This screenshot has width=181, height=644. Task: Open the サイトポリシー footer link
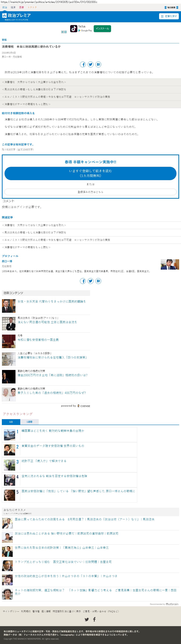point(11,611)
